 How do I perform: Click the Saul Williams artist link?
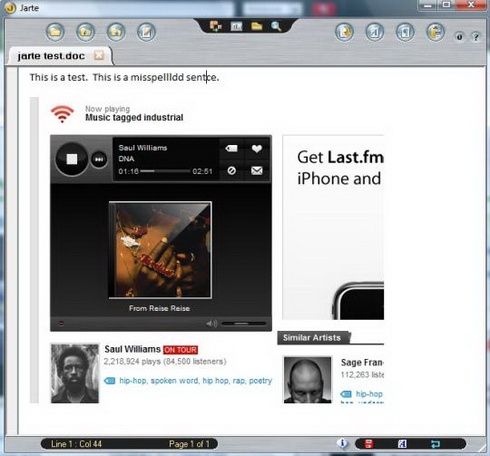(133, 349)
